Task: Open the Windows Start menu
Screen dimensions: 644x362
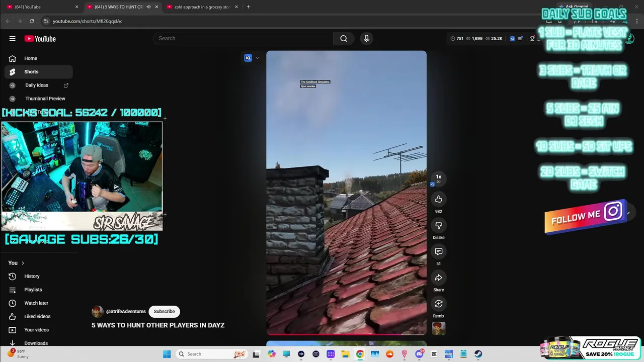Action: pos(167,354)
